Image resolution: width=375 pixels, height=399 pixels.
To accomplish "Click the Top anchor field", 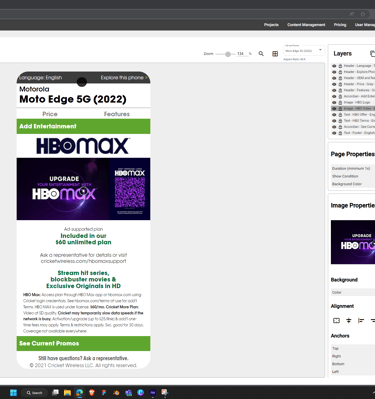I will point(353,348).
